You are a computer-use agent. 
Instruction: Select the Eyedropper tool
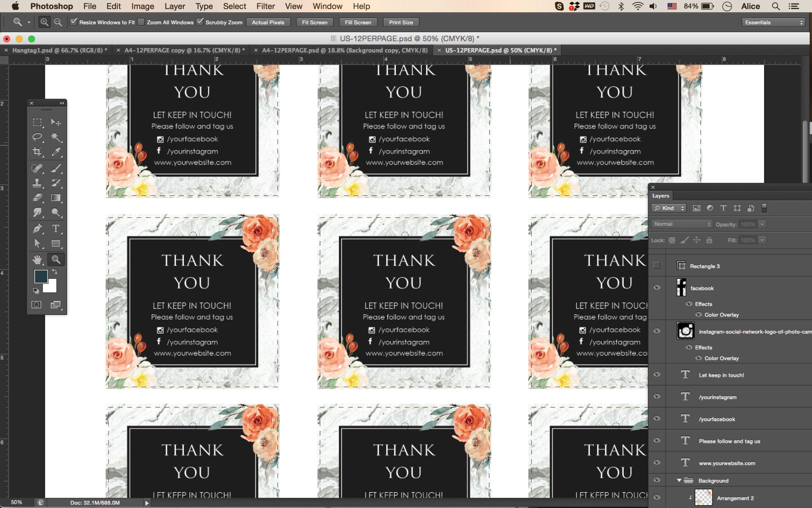(x=56, y=152)
